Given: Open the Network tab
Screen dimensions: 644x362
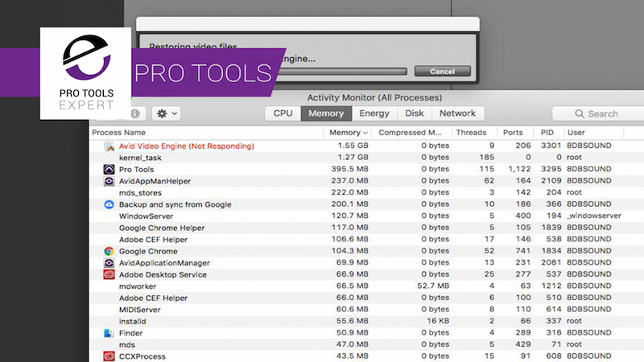Looking at the screenshot, I should (x=457, y=113).
